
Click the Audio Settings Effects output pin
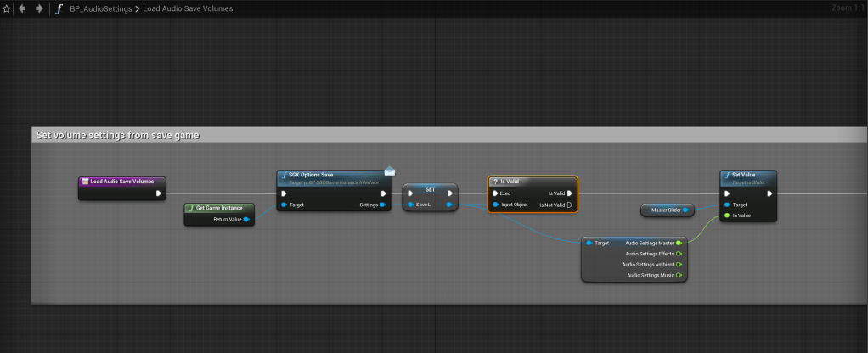679,254
